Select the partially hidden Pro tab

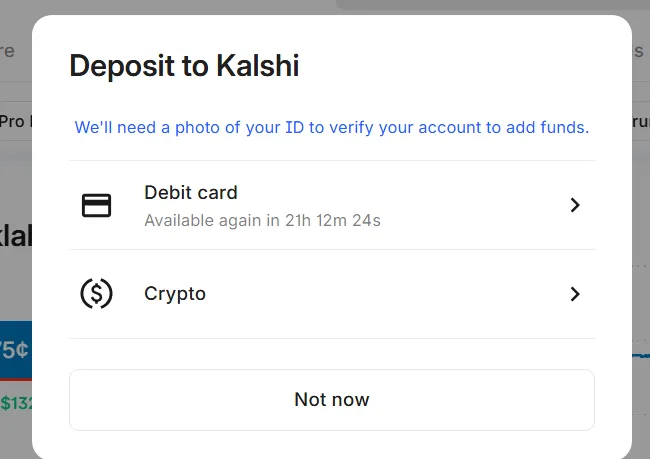(x=15, y=121)
